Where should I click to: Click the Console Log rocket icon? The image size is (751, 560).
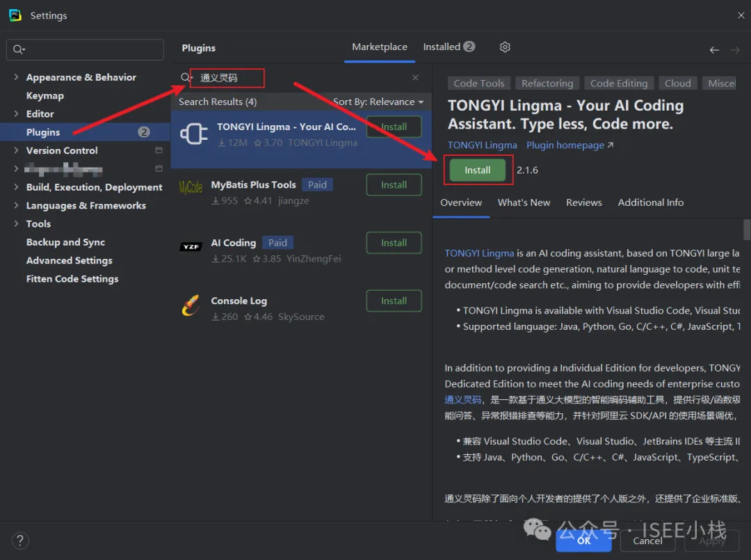(191, 305)
